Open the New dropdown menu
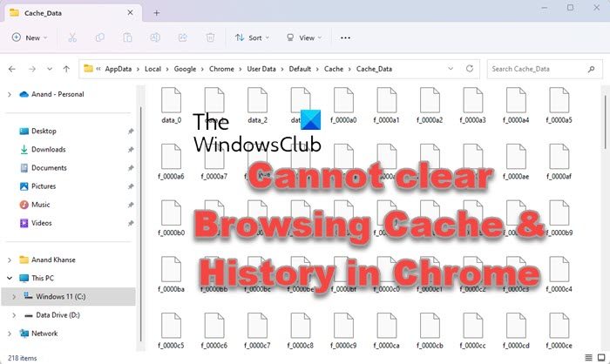This screenshot has width=610, height=364. (x=30, y=37)
